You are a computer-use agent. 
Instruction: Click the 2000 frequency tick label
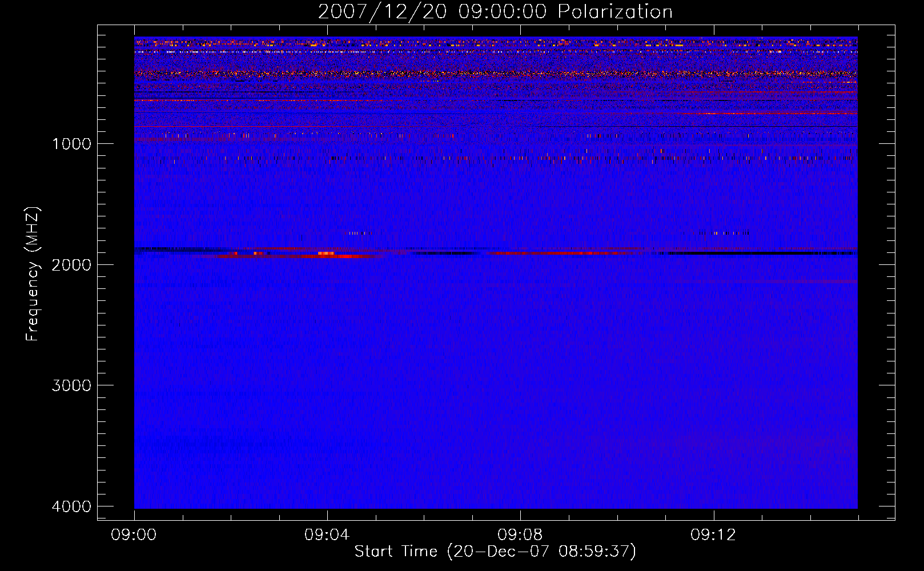pos(71,265)
